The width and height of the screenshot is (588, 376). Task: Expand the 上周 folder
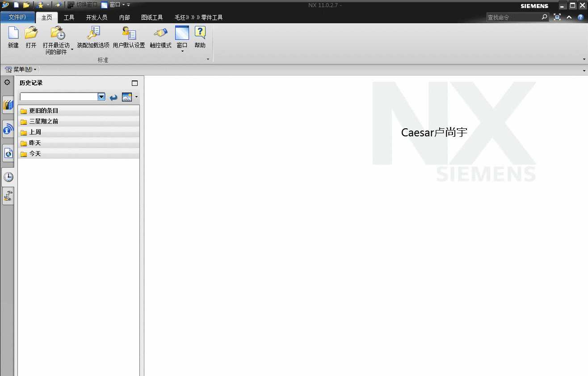coord(79,132)
